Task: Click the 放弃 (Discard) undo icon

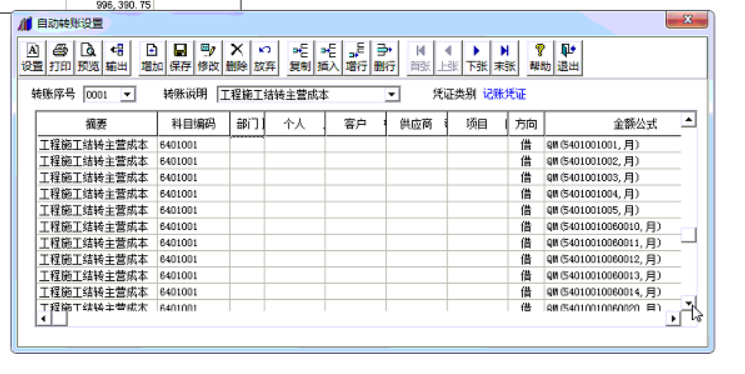Action: 264,58
